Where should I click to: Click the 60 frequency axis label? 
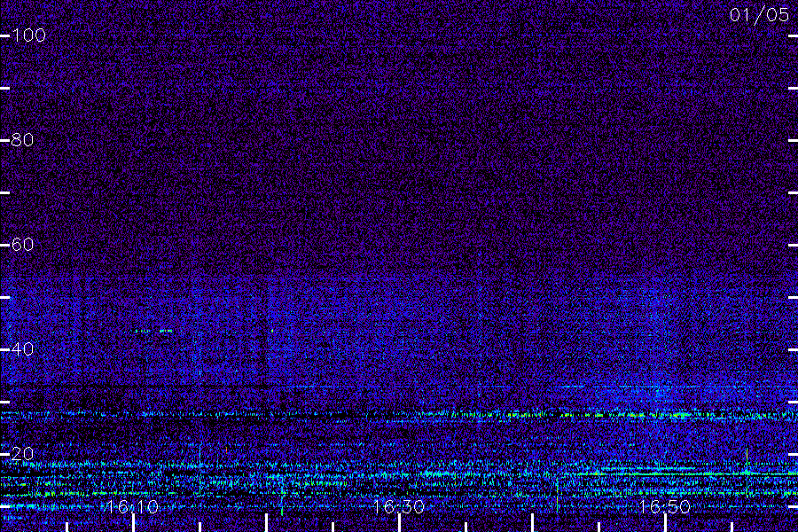tap(22, 245)
